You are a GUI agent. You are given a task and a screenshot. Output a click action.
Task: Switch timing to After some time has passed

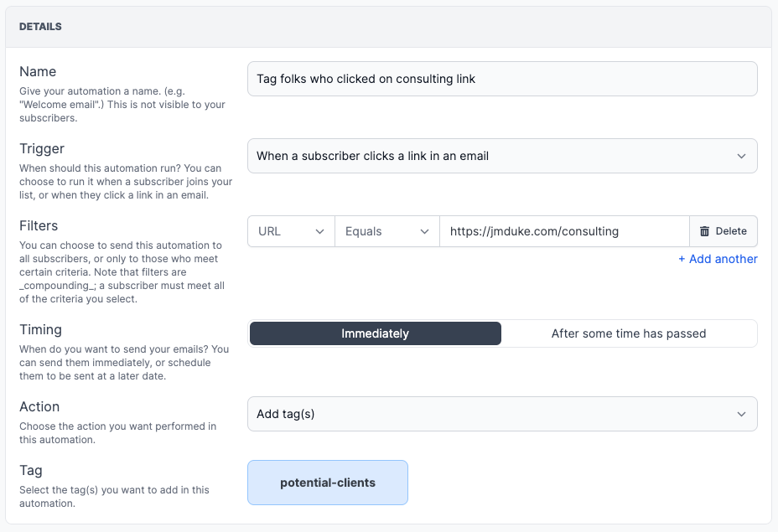click(x=629, y=333)
